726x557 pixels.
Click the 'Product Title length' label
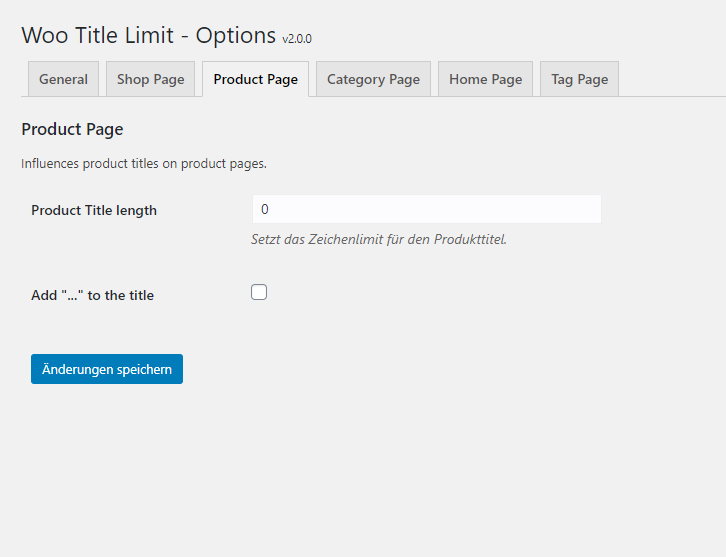94,211
